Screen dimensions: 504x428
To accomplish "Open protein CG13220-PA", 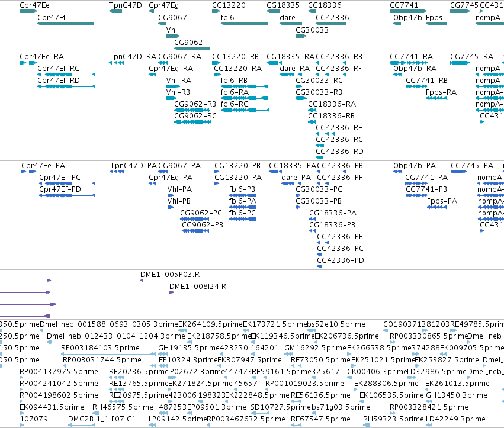I will [238, 178].
